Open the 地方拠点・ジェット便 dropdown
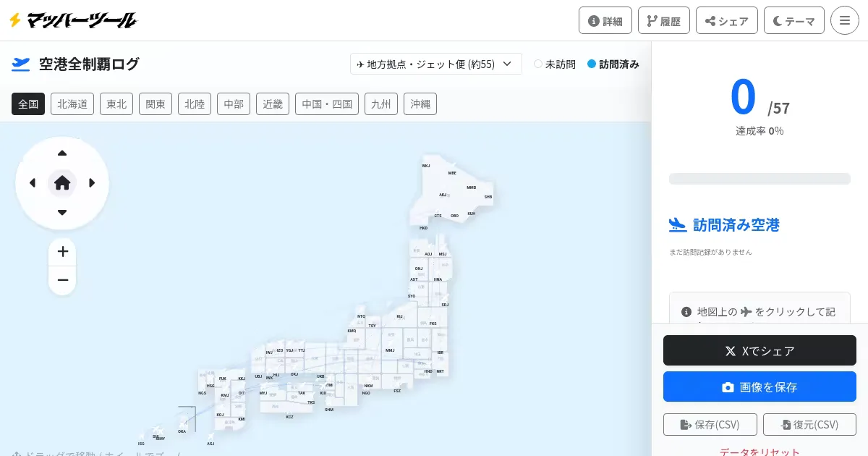 [436, 64]
